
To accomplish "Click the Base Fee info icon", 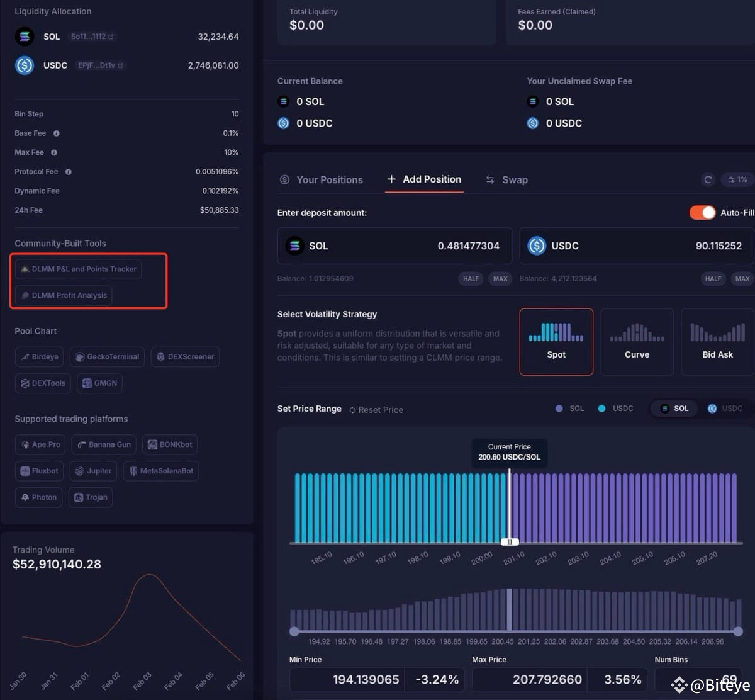I will coord(57,133).
